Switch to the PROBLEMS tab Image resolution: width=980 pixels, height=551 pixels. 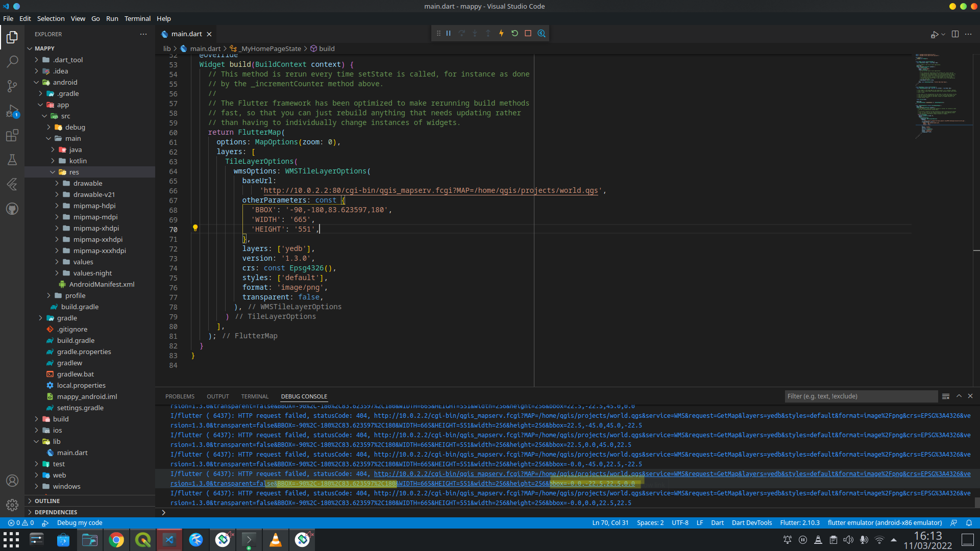[180, 396]
